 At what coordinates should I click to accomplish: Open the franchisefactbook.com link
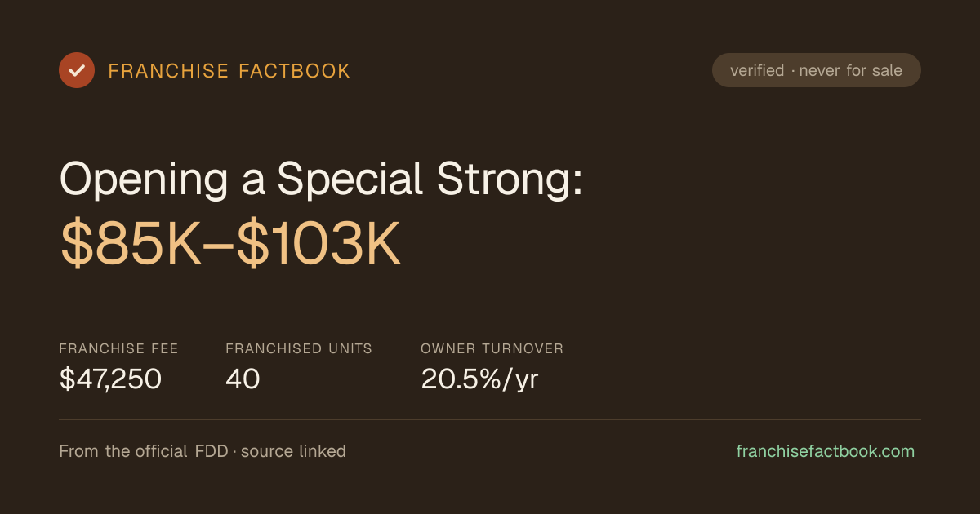point(826,451)
